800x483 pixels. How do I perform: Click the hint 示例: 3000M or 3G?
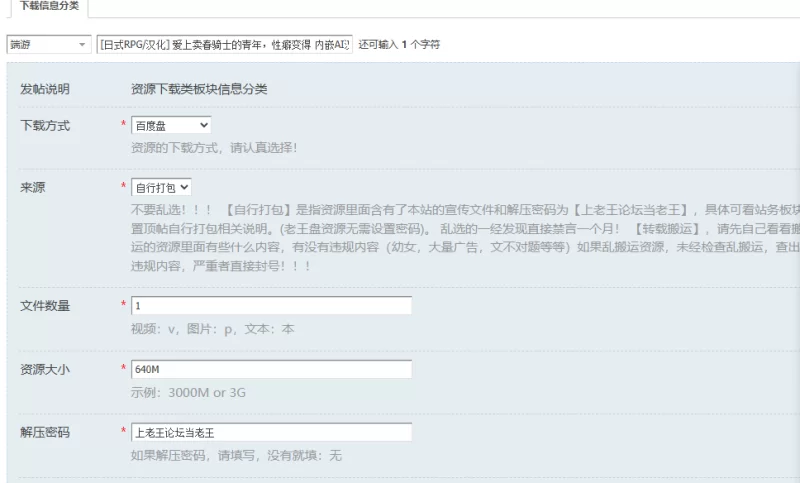(x=188, y=392)
